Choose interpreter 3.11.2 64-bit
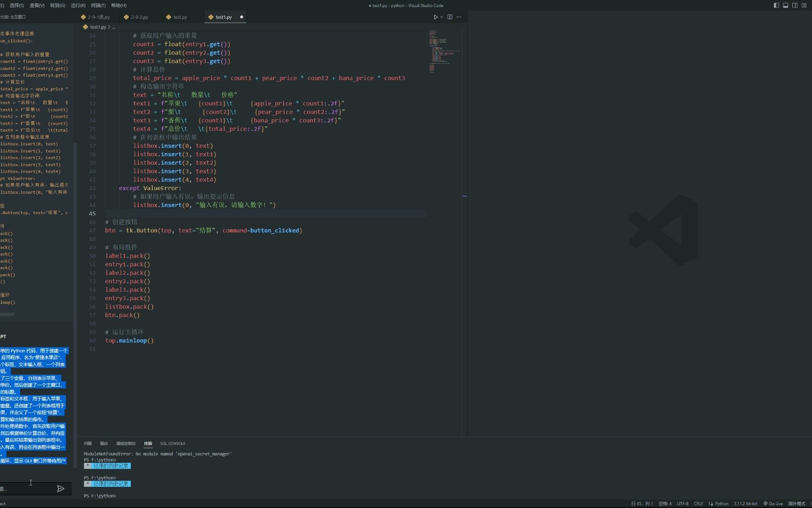The width and height of the screenshot is (812, 508). click(745, 504)
